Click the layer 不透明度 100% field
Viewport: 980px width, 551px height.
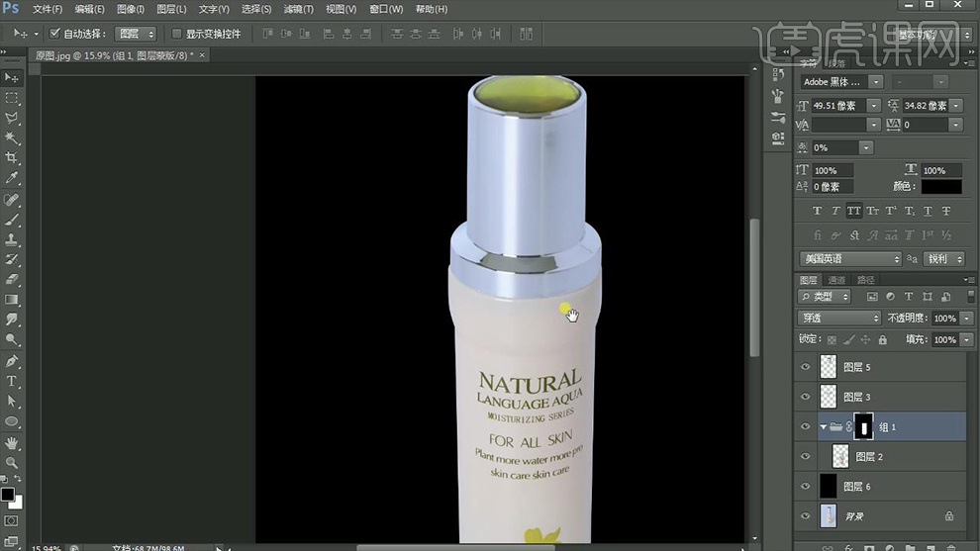pyautogui.click(x=945, y=318)
